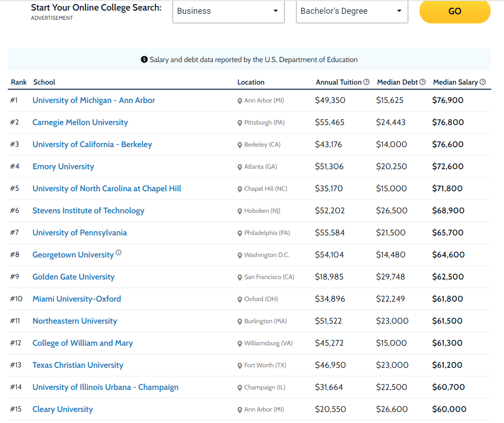Open the College of William and Mary link
This screenshot has height=423, width=504.
pos(83,343)
